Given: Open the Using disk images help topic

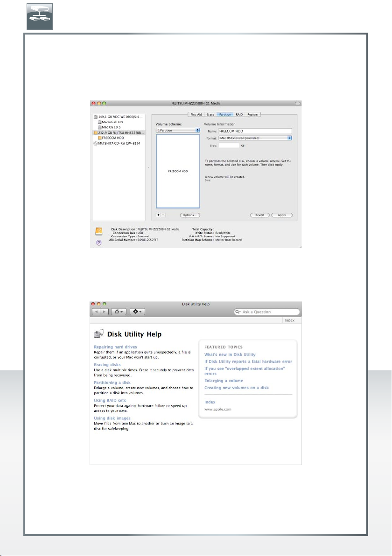Looking at the screenshot, I should [112, 418].
